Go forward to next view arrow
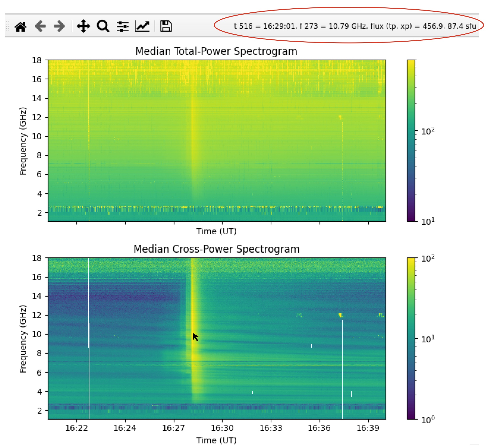Screen dimensions: 486x448 click(59, 26)
